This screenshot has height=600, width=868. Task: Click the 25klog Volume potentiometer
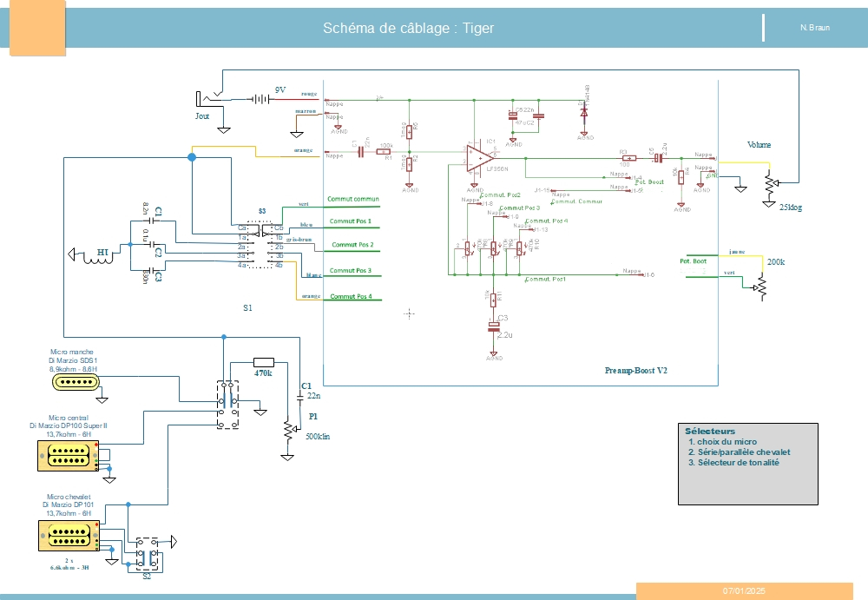767,184
